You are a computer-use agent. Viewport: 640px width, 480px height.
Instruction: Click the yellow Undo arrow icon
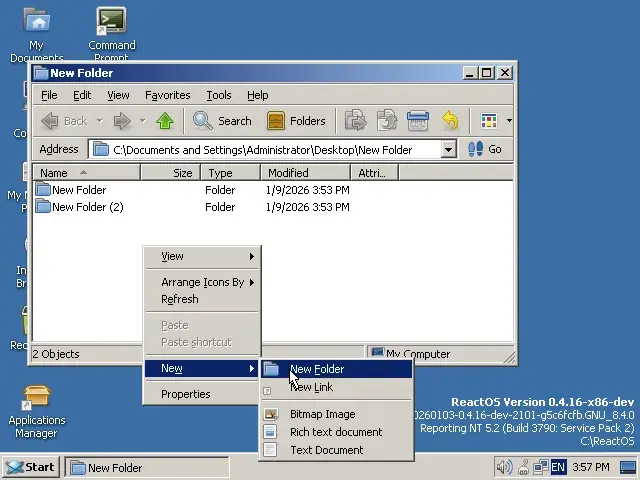450,121
